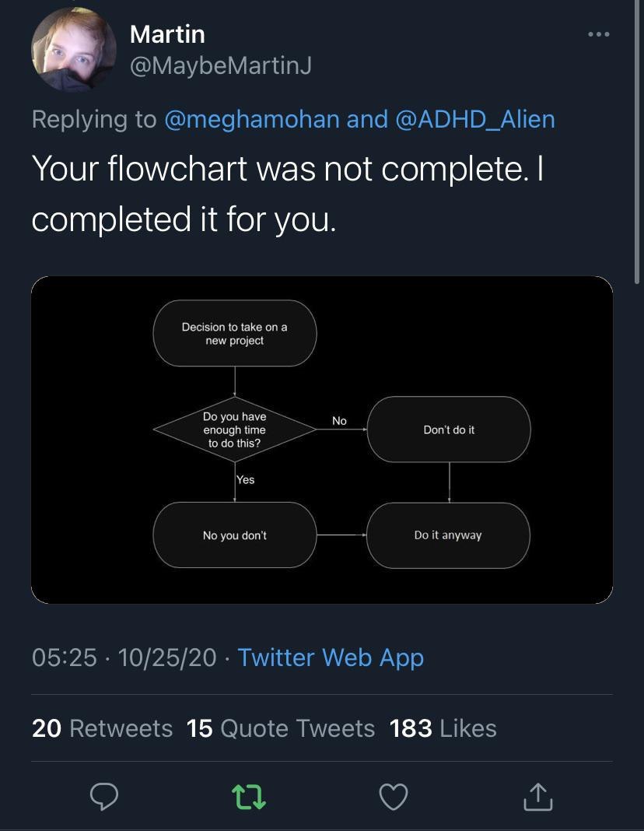Tap the reply speech bubble icon
644x831 pixels.
click(103, 796)
